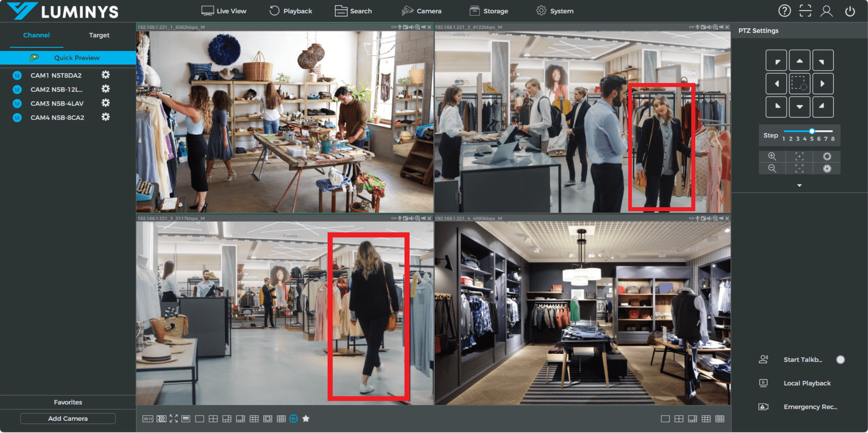Set PTZ Step slider to 7

click(x=826, y=131)
